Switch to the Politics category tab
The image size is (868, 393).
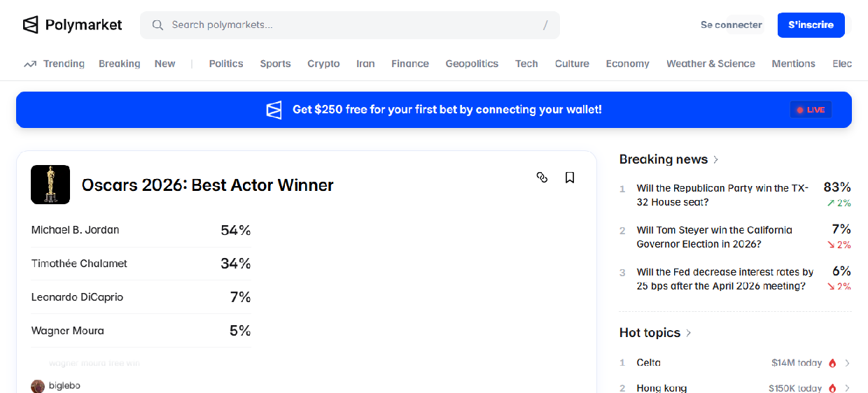pos(226,64)
